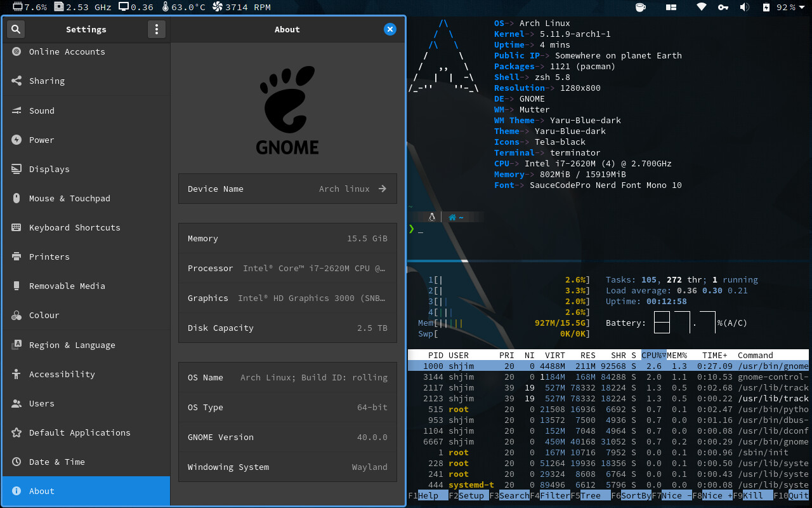Click F4 Filter in htop
The image size is (812, 508).
(x=550, y=496)
